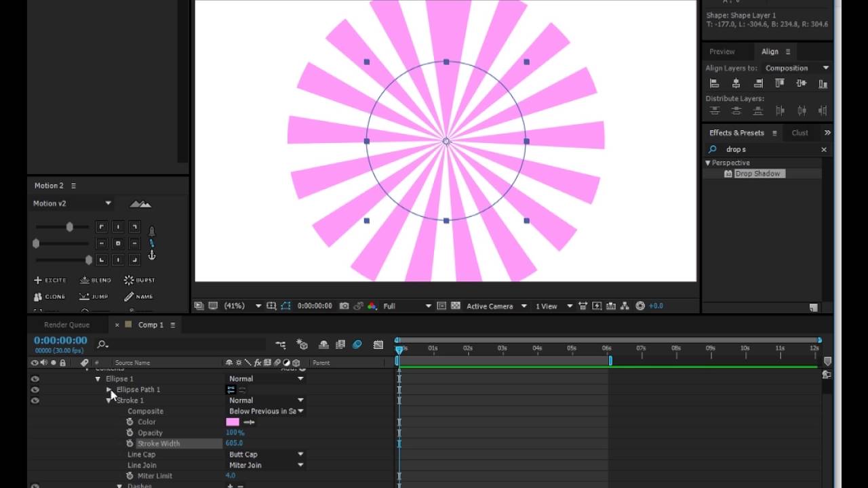868x488 pixels.
Task: Click the composition mini-flowchart icon in timeline
Action: pos(281,345)
